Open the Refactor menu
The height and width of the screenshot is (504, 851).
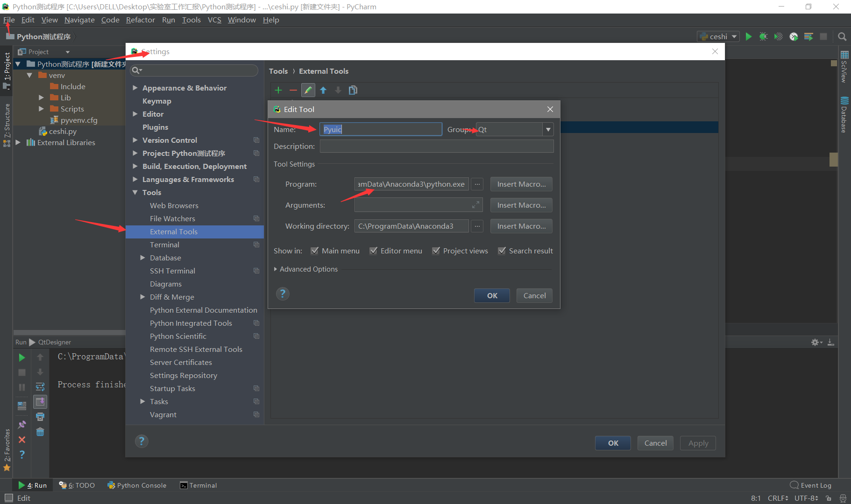point(140,20)
